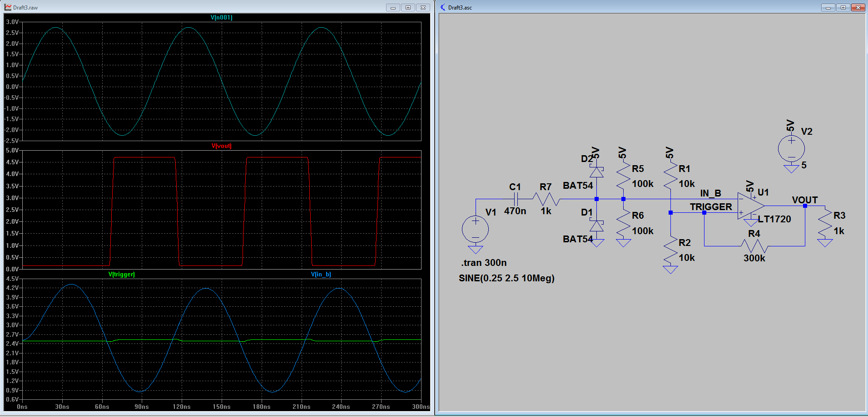
Task: Click the 150ns time axis label
Action: pos(222,407)
